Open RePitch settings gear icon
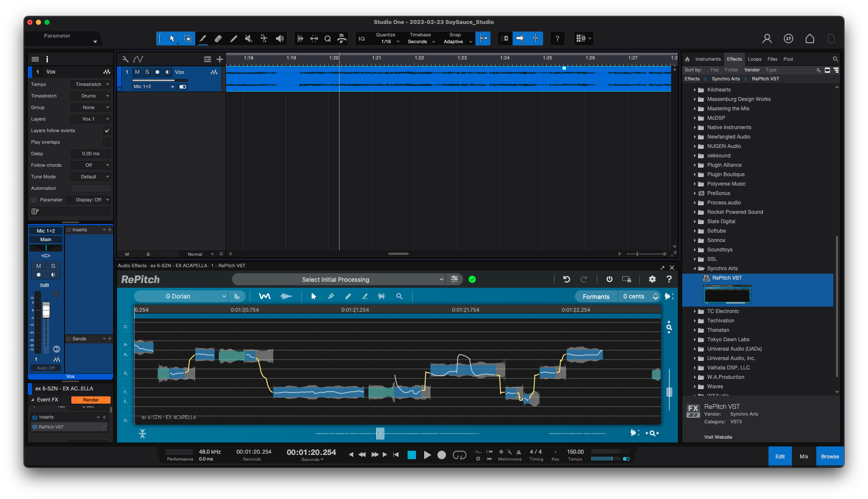Screen dimensions: 868x499 [652, 279]
